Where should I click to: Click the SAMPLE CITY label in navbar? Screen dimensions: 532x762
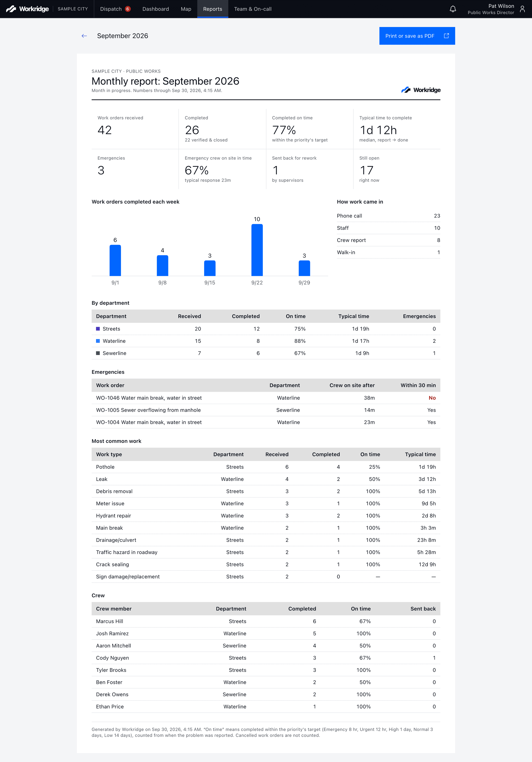[x=73, y=9]
